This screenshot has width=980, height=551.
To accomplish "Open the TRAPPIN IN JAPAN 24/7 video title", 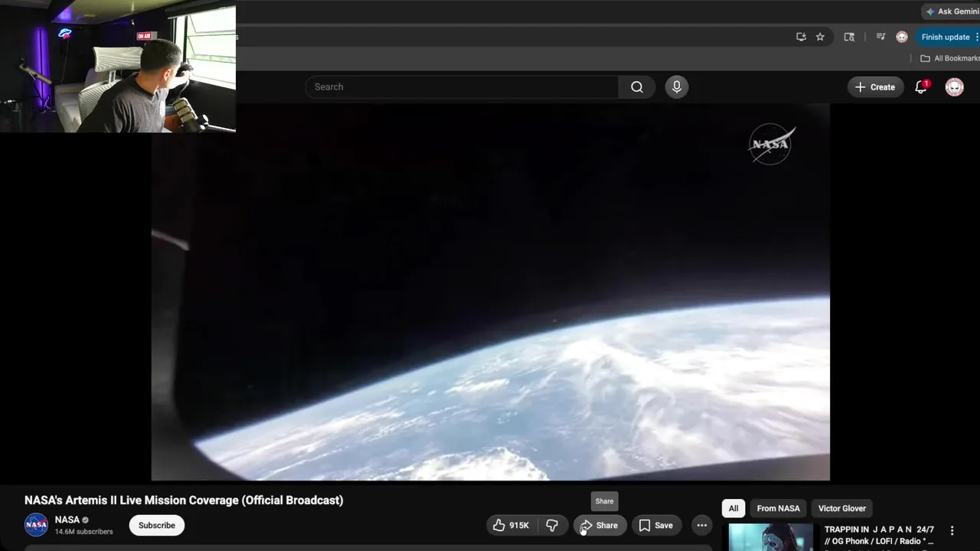I will click(x=879, y=535).
